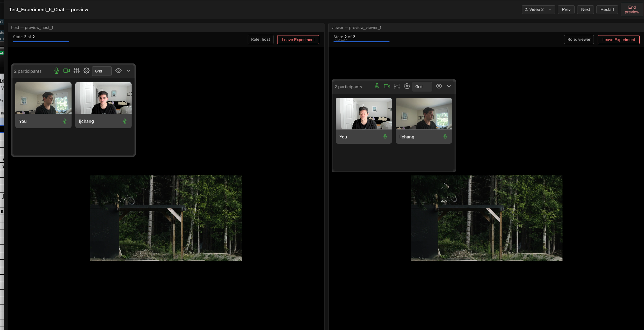The height and width of the screenshot is (330, 644).
Task: Click '2 participants' label in host panel
Action: pos(28,71)
